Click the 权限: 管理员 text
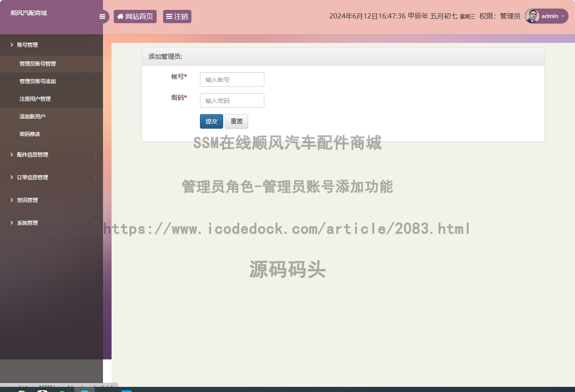 (x=500, y=16)
